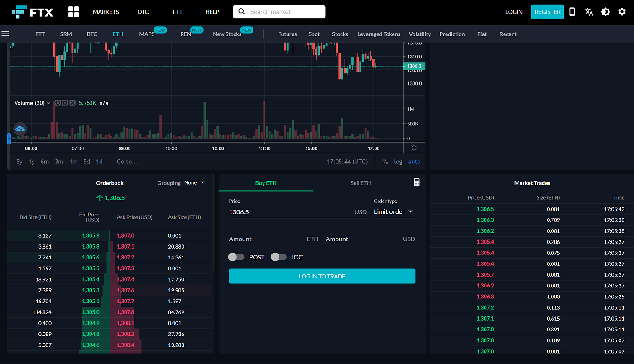Open the HELP menu

[212, 12]
